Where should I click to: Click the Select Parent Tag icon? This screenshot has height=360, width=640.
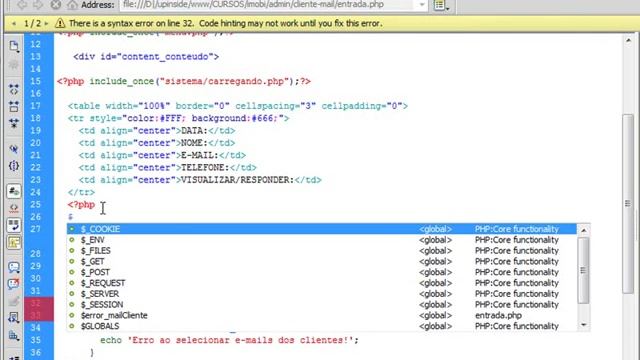pos(14,149)
